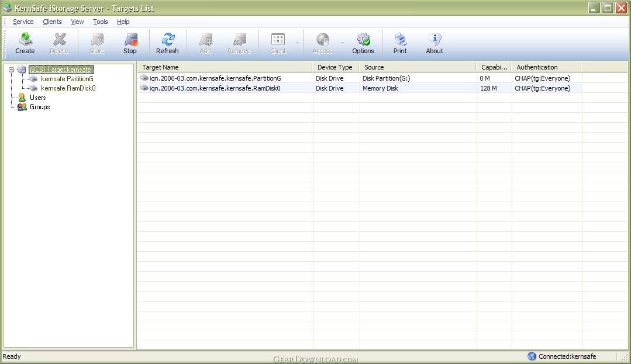Click the Disk Partition(G:) source cell

click(387, 78)
